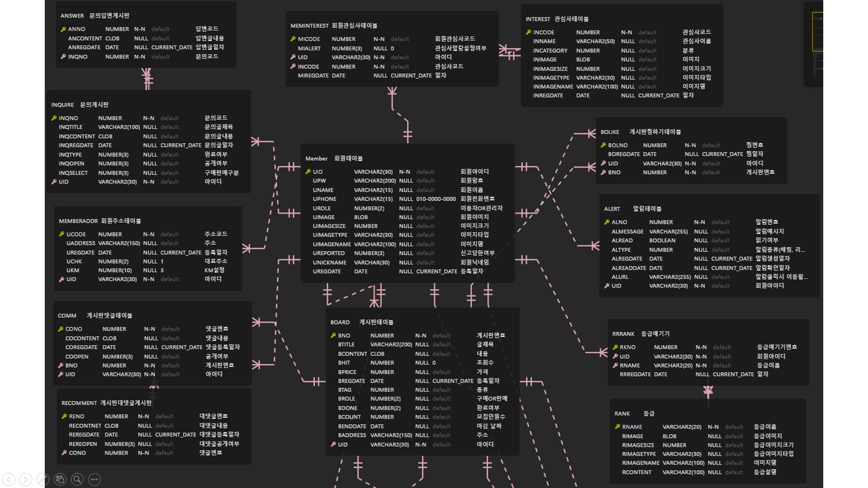Image resolution: width=868 pixels, height=488 pixels.
Task: Click the MIALERT column name
Action: [309, 49]
